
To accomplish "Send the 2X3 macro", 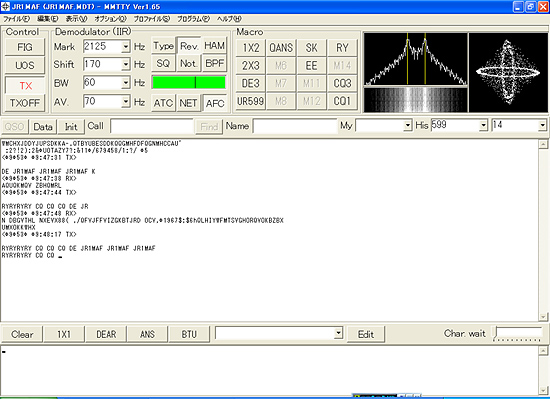I will tap(250, 66).
